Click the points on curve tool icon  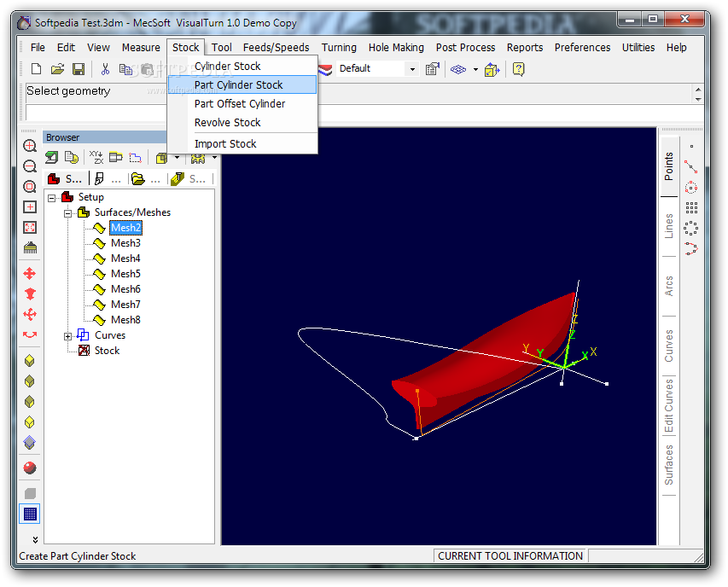coord(690,248)
